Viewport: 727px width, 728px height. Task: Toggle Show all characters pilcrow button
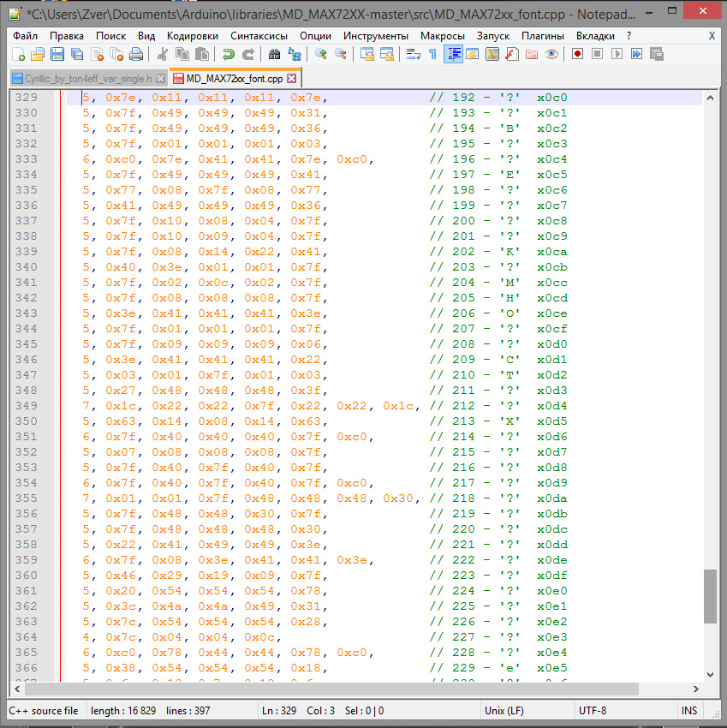click(x=432, y=54)
